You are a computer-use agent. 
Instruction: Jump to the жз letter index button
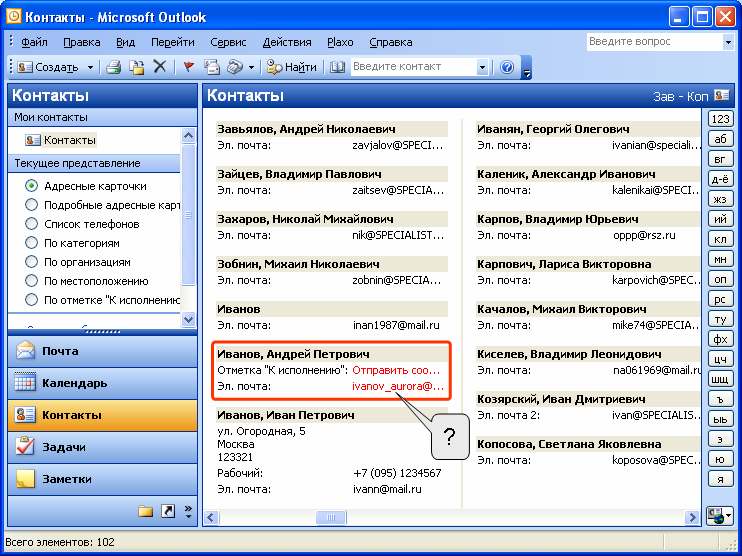coord(720,199)
